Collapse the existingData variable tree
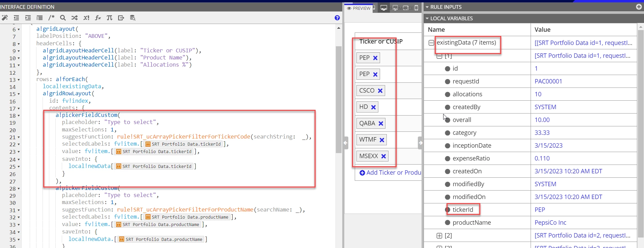 431,43
